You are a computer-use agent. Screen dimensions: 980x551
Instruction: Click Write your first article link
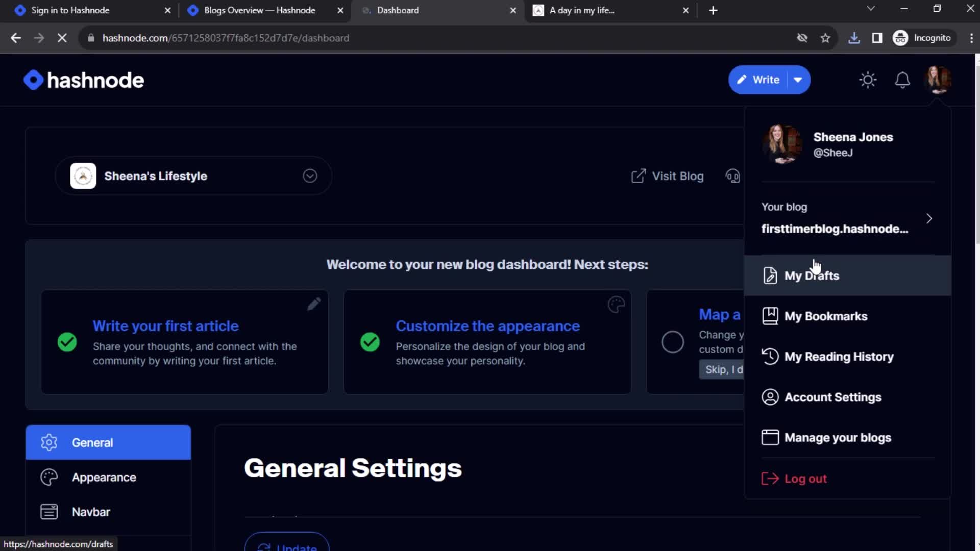pos(165,325)
